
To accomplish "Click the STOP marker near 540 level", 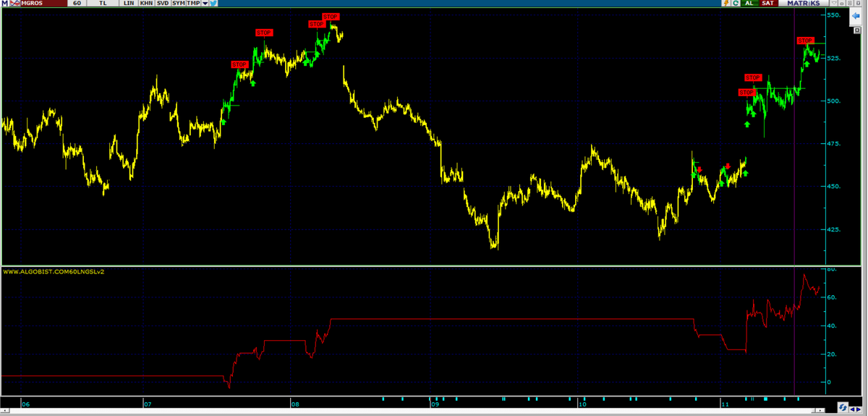I will click(x=264, y=33).
